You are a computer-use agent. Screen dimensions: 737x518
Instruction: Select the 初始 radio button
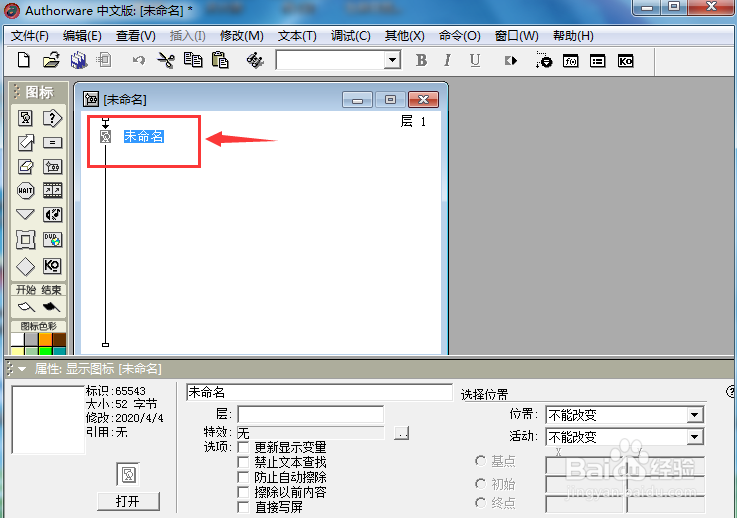pyautogui.click(x=480, y=483)
